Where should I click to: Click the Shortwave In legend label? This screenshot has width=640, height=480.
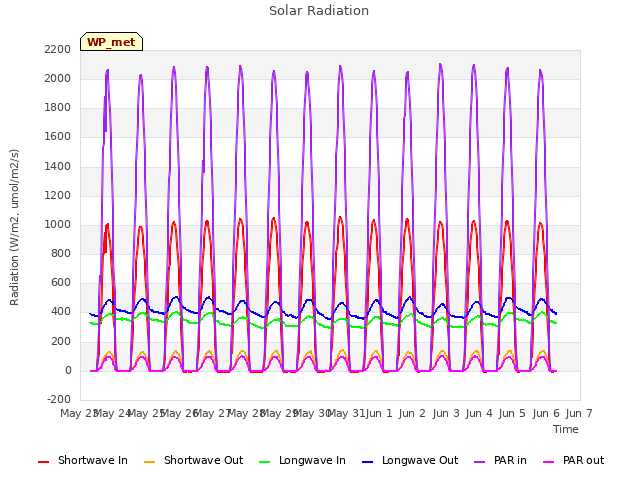(93, 460)
